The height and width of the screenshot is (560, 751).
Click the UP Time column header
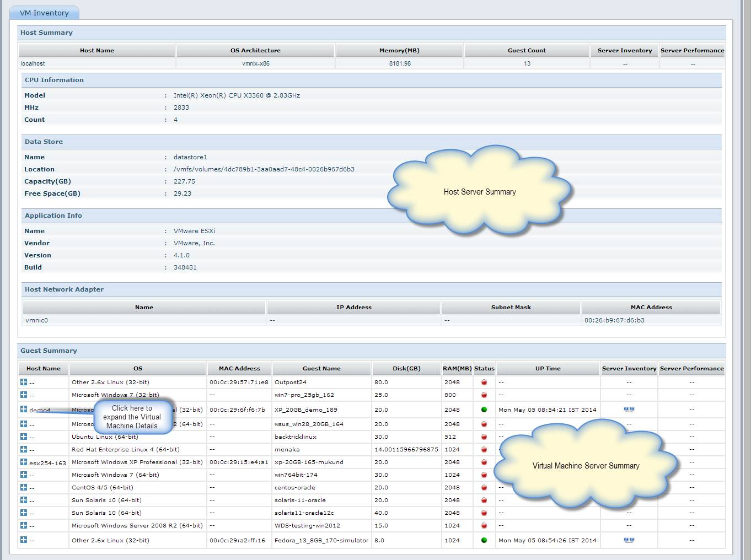(x=548, y=368)
